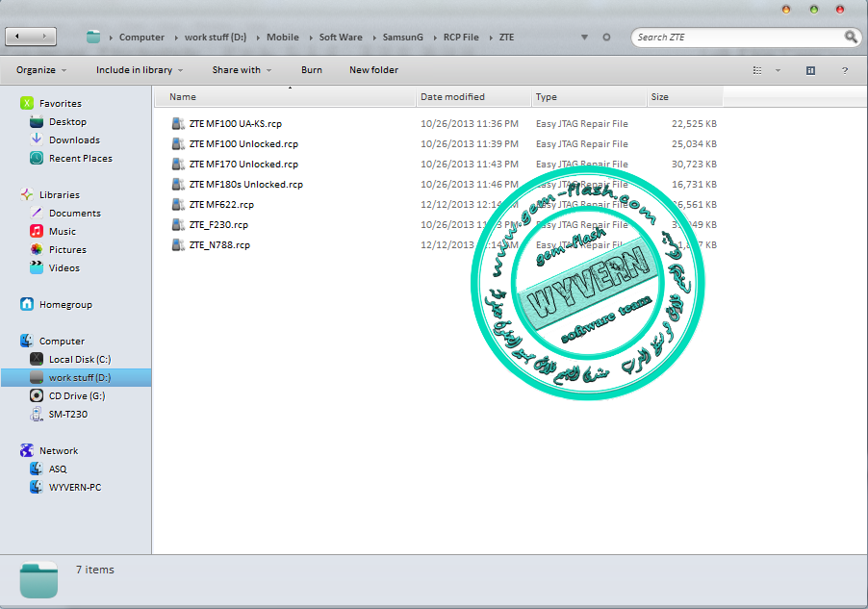Click the Back navigation arrow
This screenshot has height=609, width=868.
pyautogui.click(x=17, y=37)
